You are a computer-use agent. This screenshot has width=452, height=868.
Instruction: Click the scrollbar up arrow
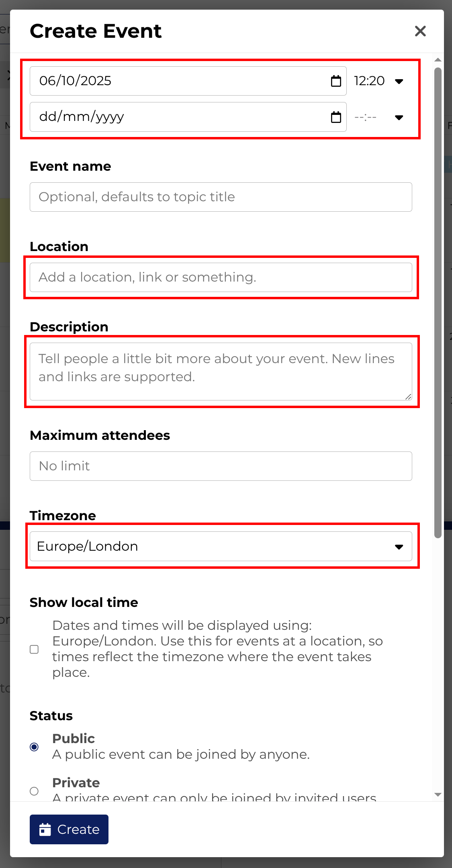pos(438,60)
